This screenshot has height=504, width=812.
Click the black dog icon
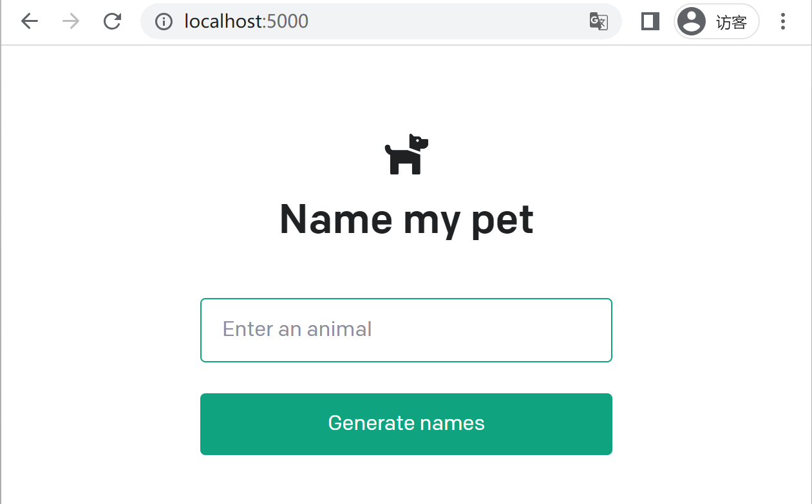406,154
